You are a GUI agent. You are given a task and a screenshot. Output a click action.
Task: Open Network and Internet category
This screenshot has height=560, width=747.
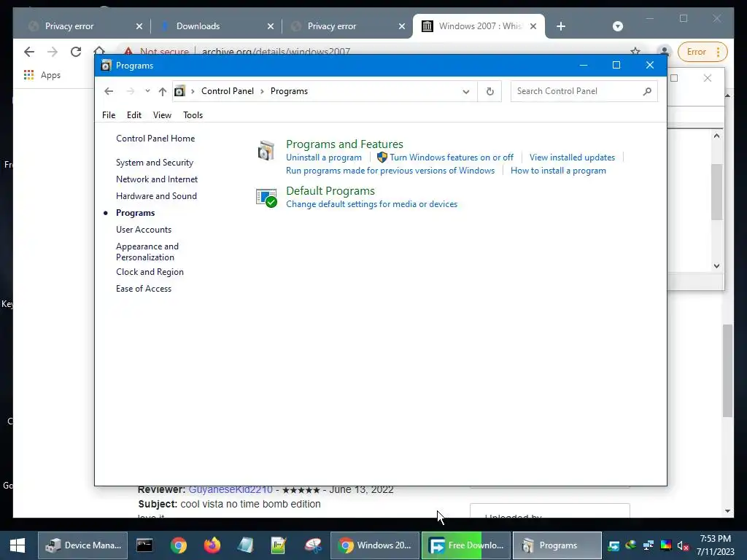(157, 179)
